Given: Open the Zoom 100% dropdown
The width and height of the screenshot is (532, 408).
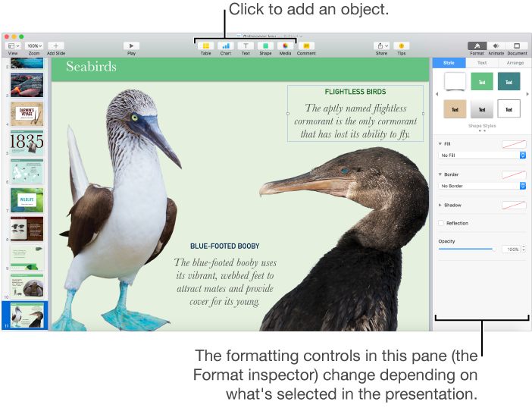Looking at the screenshot, I should [34, 46].
